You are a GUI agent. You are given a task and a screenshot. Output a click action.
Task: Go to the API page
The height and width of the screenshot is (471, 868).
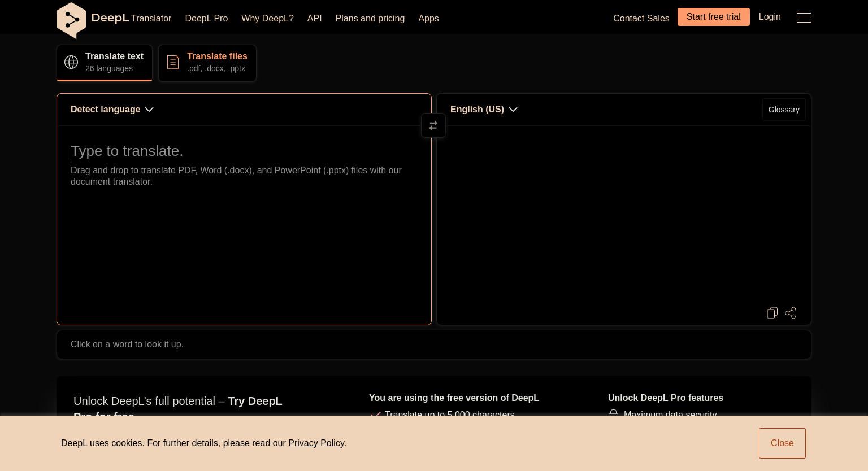[x=315, y=18]
